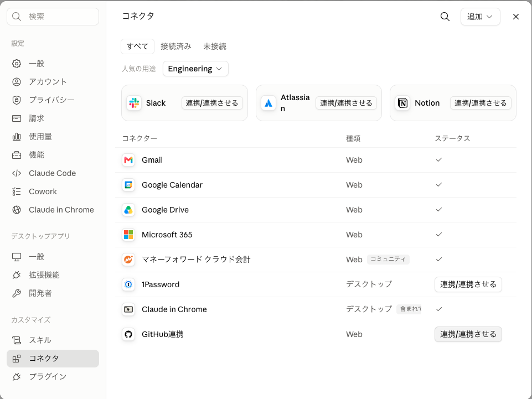
Task: Click the スキル scroll icon
Action: [17, 340]
